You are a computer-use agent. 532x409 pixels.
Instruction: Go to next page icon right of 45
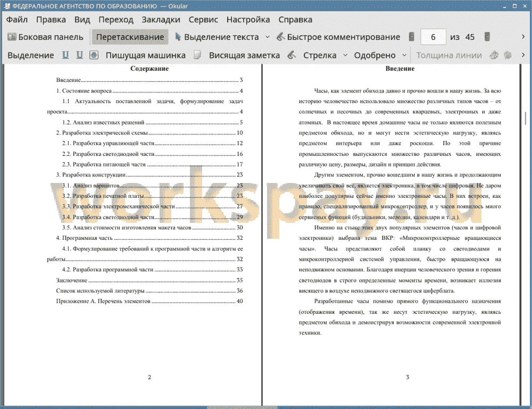click(487, 37)
